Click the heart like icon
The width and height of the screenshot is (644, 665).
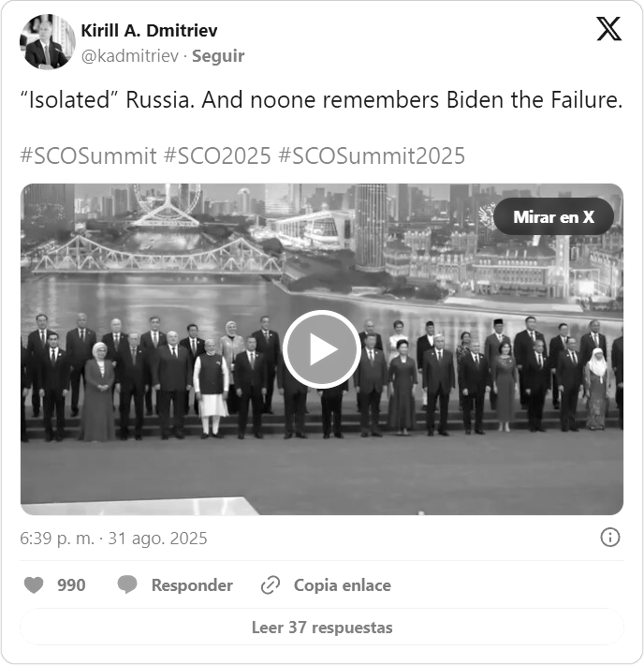coord(34,585)
